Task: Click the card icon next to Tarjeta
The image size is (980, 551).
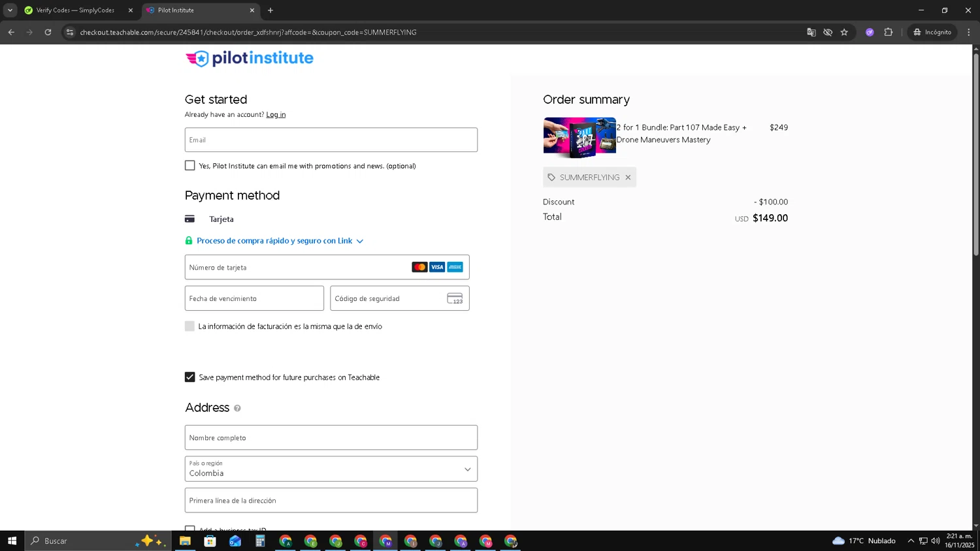Action: (189, 219)
